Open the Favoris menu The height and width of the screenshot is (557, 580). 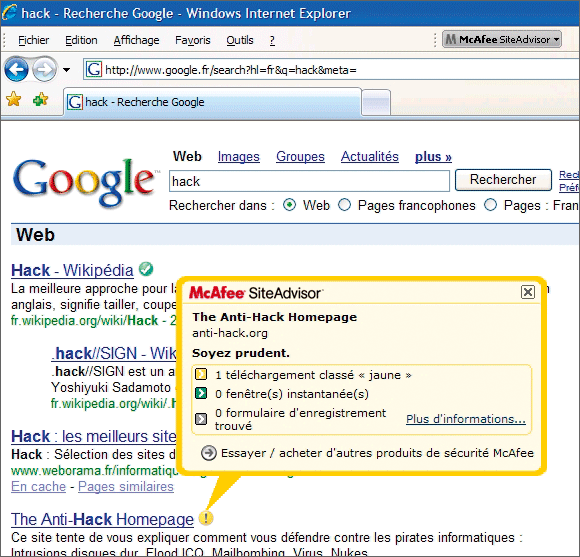[x=193, y=40]
